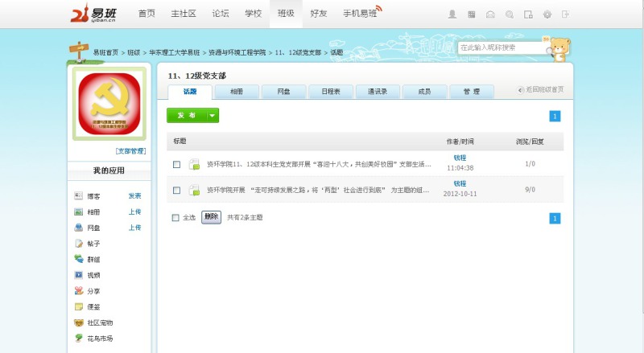644x353 pixels.
Task: Click the 群组 group chat icon
Action: 78,259
